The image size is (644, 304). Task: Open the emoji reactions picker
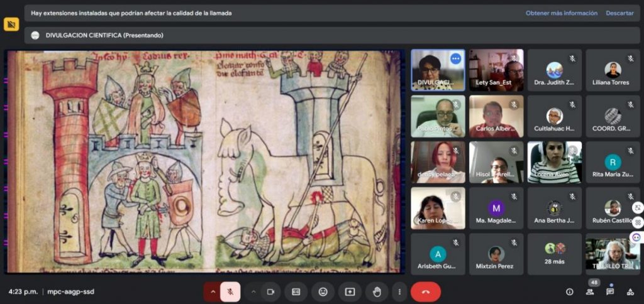pyautogui.click(x=323, y=291)
